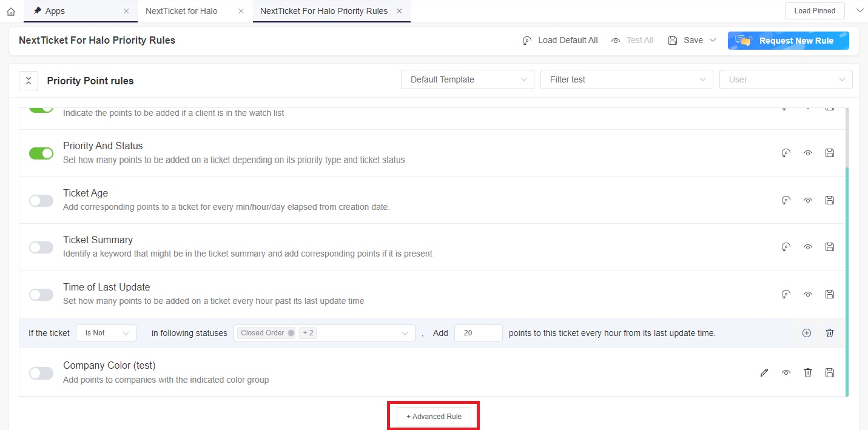Viewport: 868px width, 430px height.
Task: Turn on the Ticket Summary toggle
Action: [41, 247]
